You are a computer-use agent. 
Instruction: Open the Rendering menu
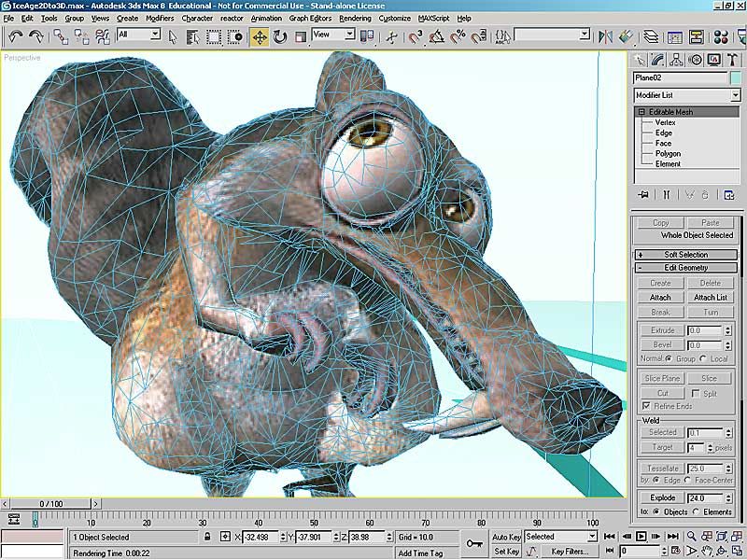355,18
